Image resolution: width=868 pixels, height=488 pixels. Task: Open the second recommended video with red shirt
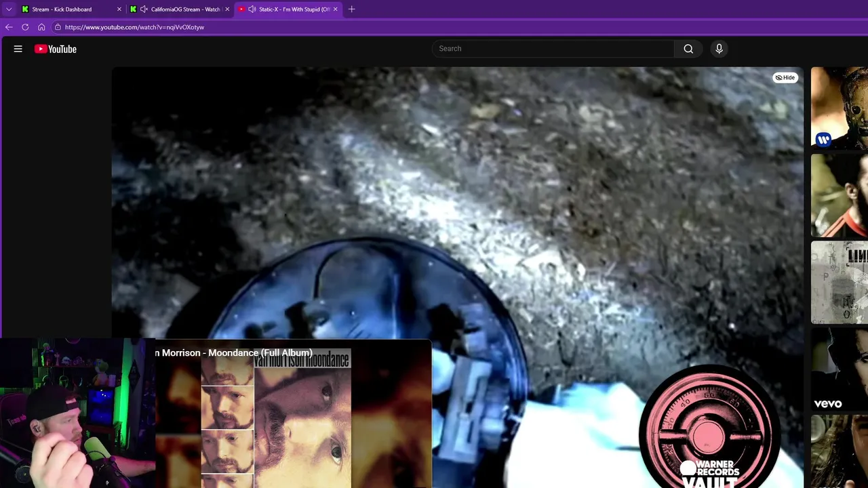coord(840,196)
